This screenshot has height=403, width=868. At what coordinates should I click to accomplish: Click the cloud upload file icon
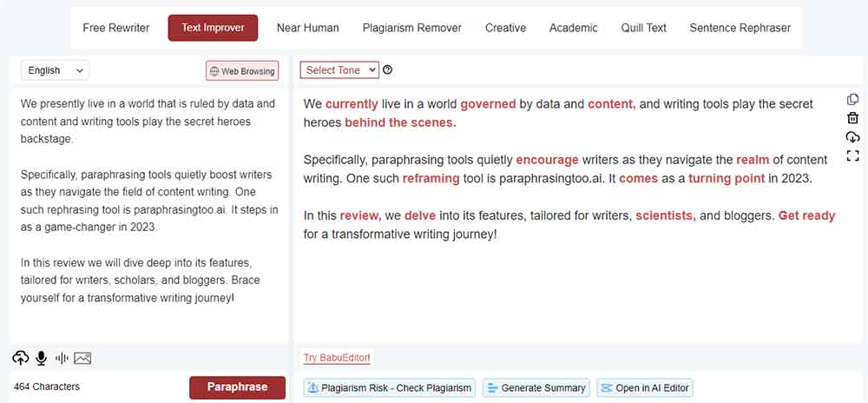point(20,358)
